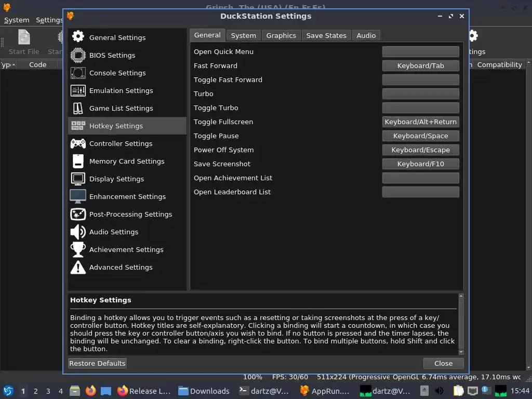Screen dimensions: 532x399
Task: Switch to the System hotkey tab
Action: [243, 35]
